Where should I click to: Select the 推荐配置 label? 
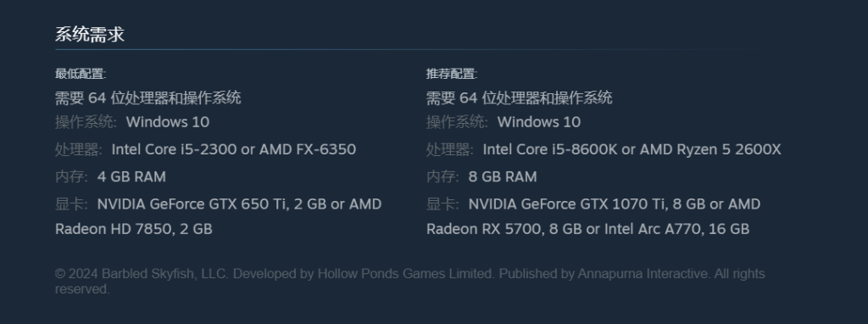452,74
